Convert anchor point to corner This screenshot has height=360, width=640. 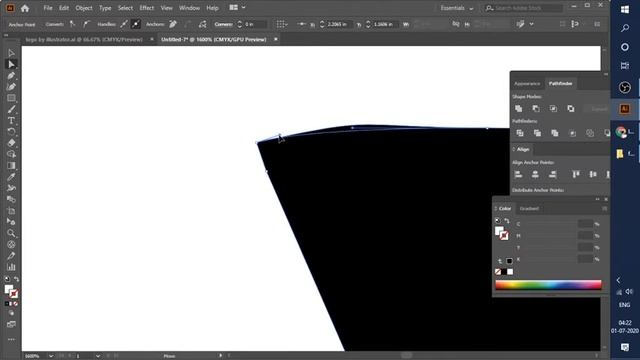(72, 24)
